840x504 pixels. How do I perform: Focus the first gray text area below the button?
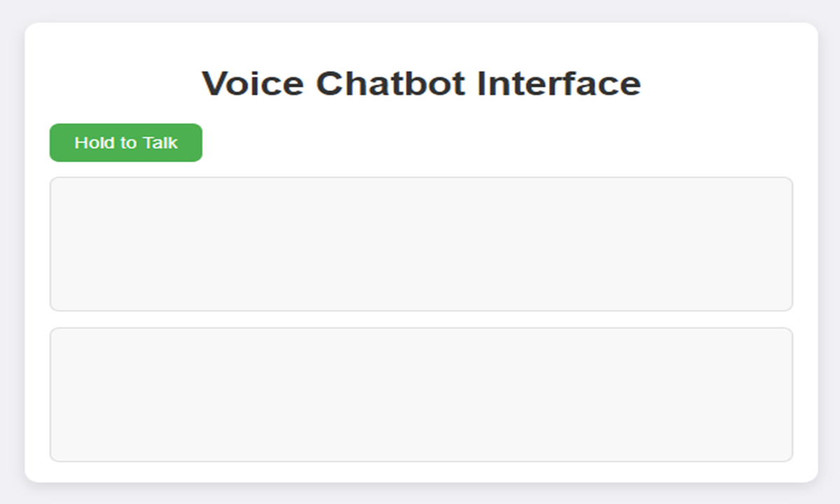(x=421, y=244)
